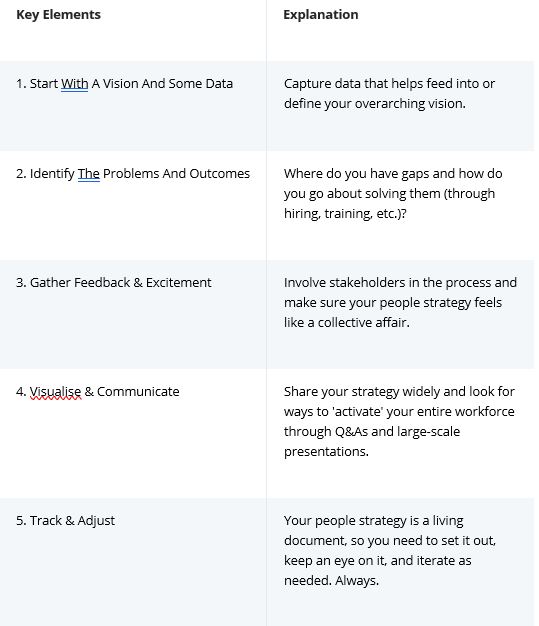Screen dimensions: 539x626
Task: Click the 'Key Elements' column header
Action: click(x=58, y=15)
